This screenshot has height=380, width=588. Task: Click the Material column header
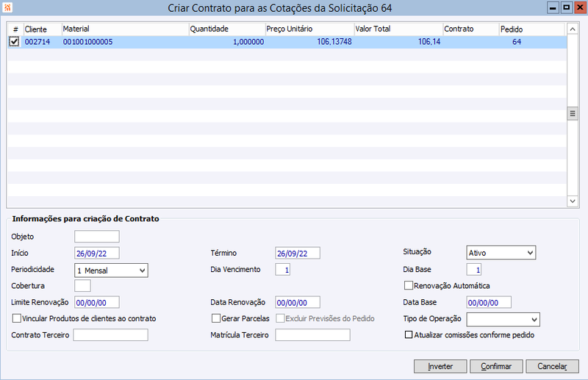click(125, 29)
